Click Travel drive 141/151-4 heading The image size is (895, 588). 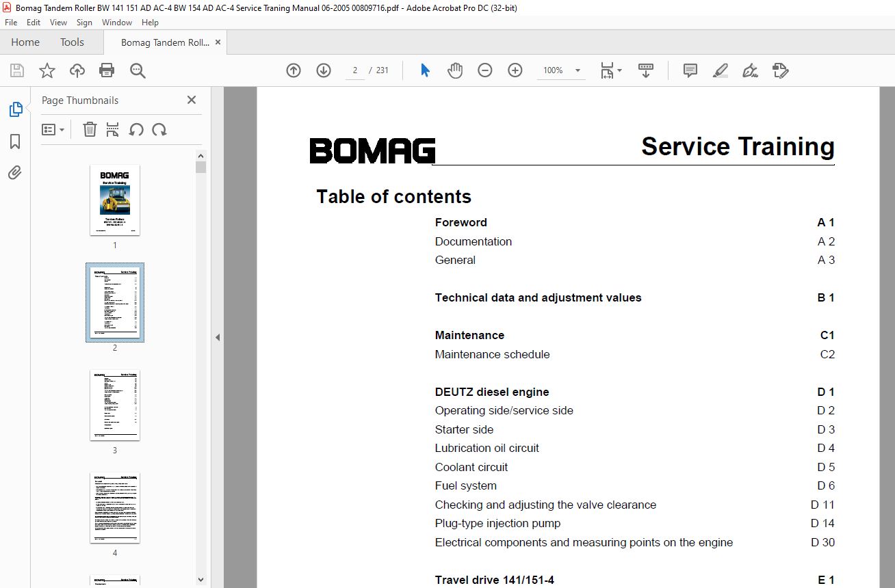(x=495, y=580)
